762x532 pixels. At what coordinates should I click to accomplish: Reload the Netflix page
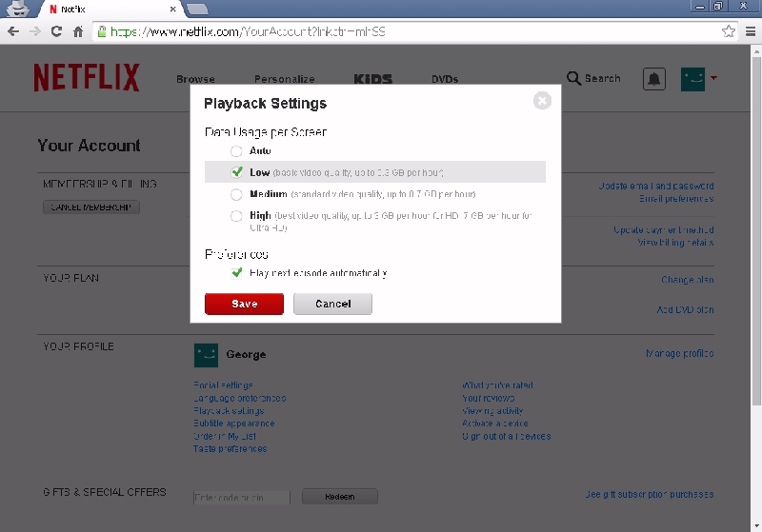click(x=56, y=31)
